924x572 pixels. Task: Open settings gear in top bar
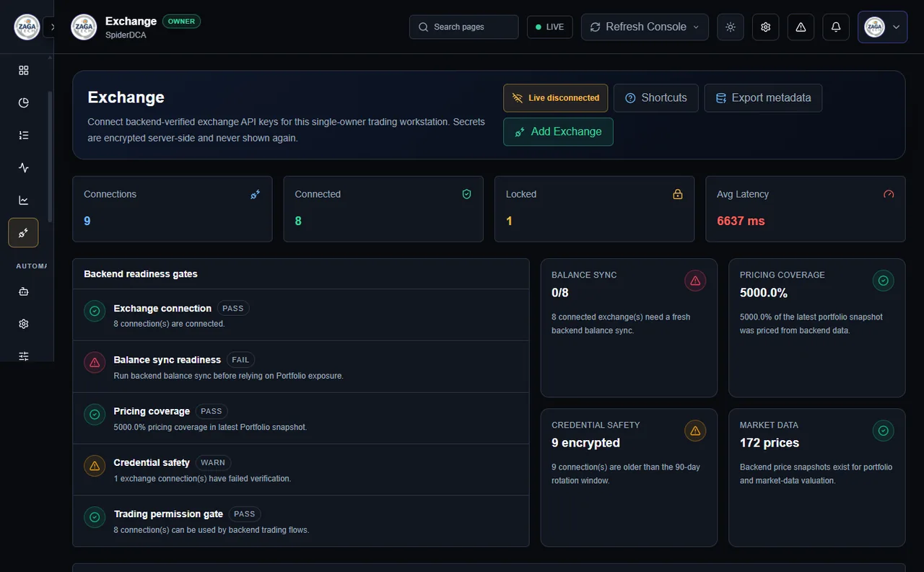[766, 27]
